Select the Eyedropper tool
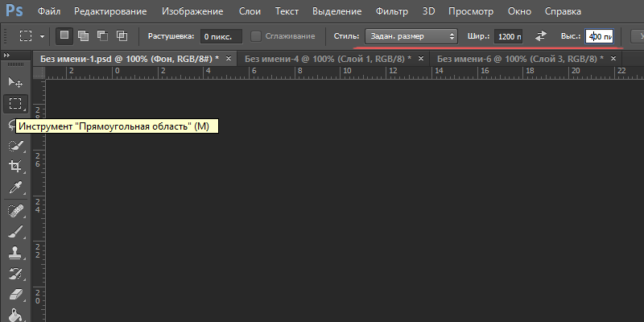The image size is (644, 322). 15,188
